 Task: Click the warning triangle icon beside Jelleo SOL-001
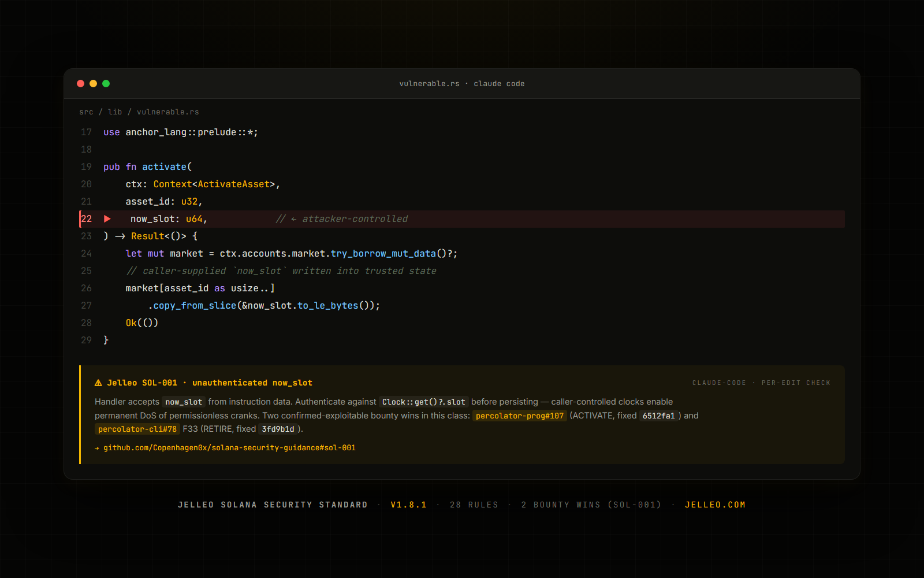[98, 383]
